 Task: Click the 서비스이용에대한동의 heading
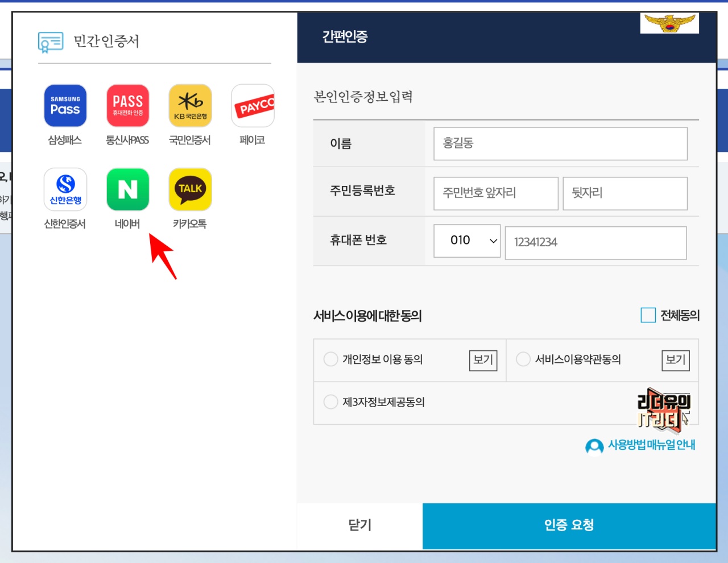(368, 316)
